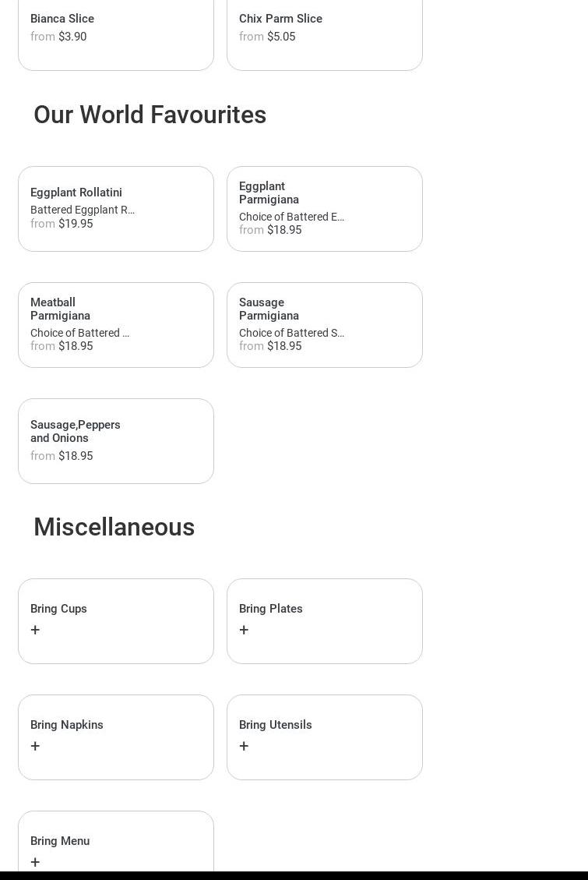Click the $19.95 price on Eggplant Rollatini
Screen dimensions: 588x880
pos(76,224)
